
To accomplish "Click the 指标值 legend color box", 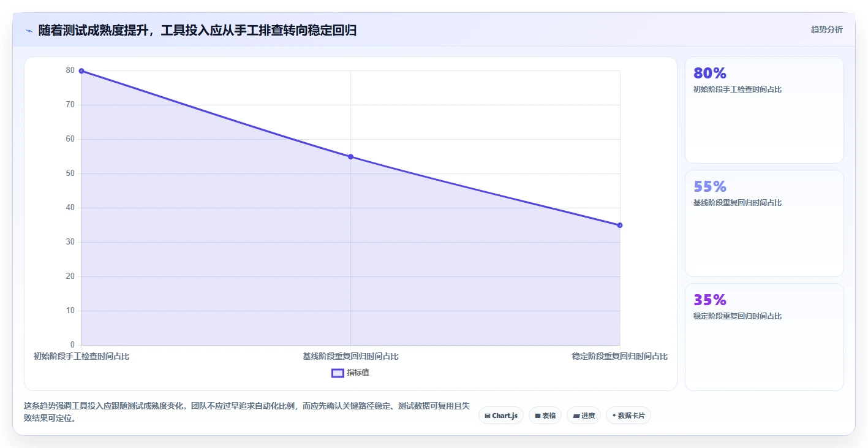I will pyautogui.click(x=338, y=373).
